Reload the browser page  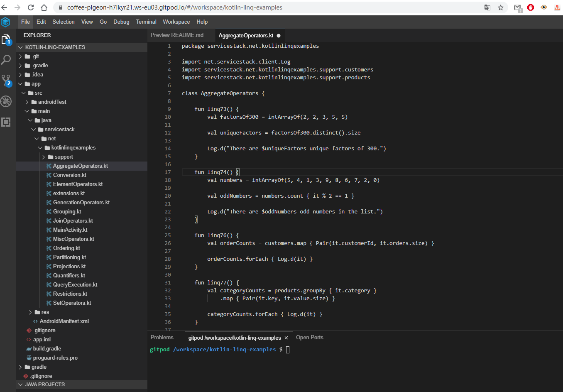[x=31, y=7]
